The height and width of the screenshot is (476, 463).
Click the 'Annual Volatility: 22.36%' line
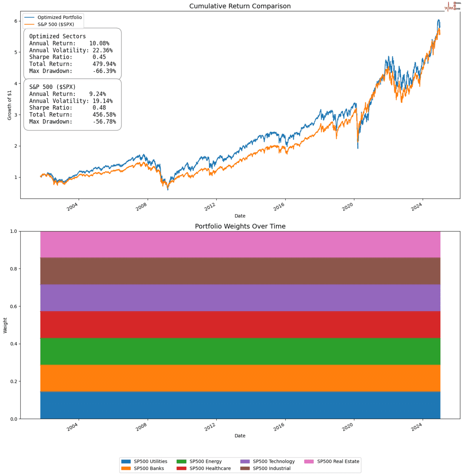coord(71,50)
